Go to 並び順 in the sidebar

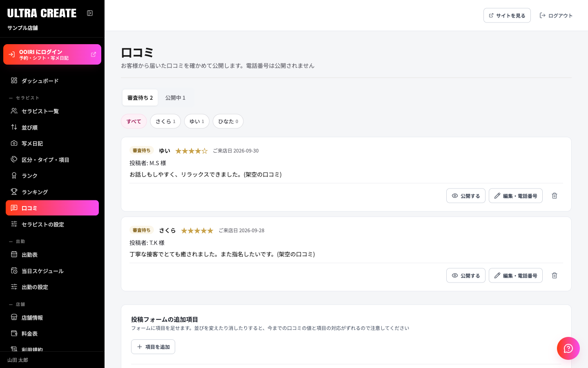click(x=52, y=128)
